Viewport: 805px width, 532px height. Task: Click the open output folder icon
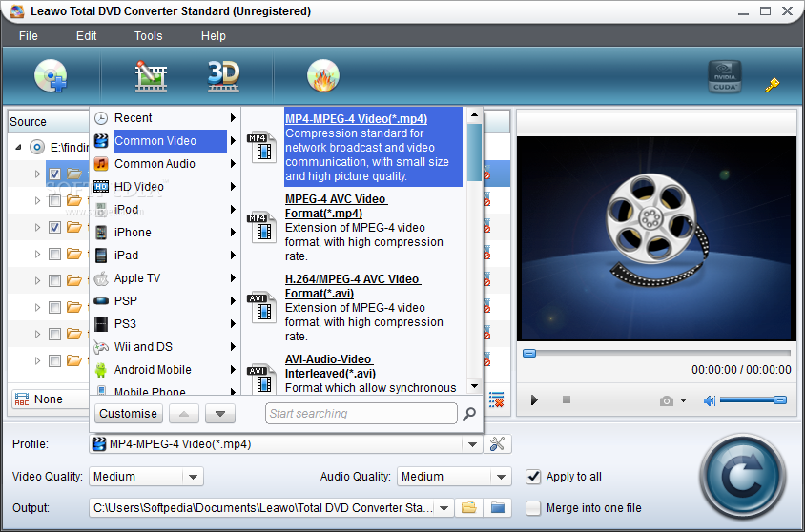[x=468, y=508]
